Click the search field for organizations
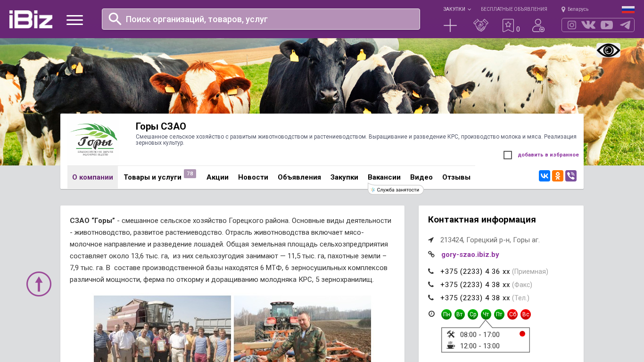 pos(261,19)
